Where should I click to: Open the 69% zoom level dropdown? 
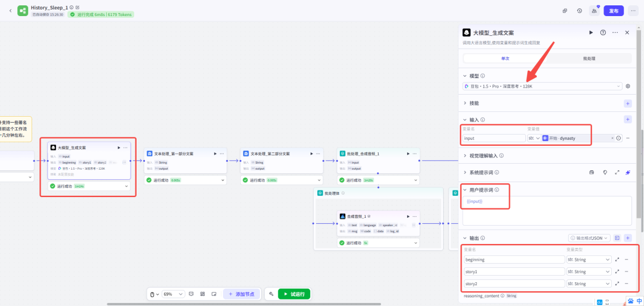(x=172, y=294)
